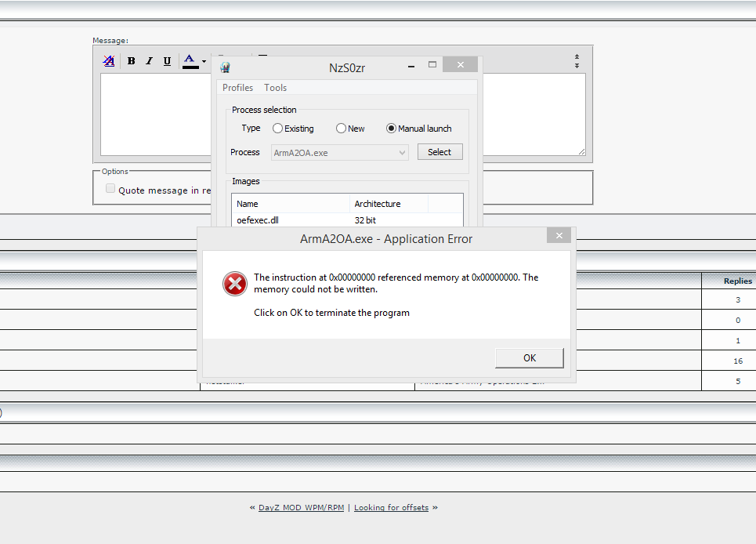The height and width of the screenshot is (544, 756).
Task: Open the Looking for offsets thread link
Action: [391, 507]
